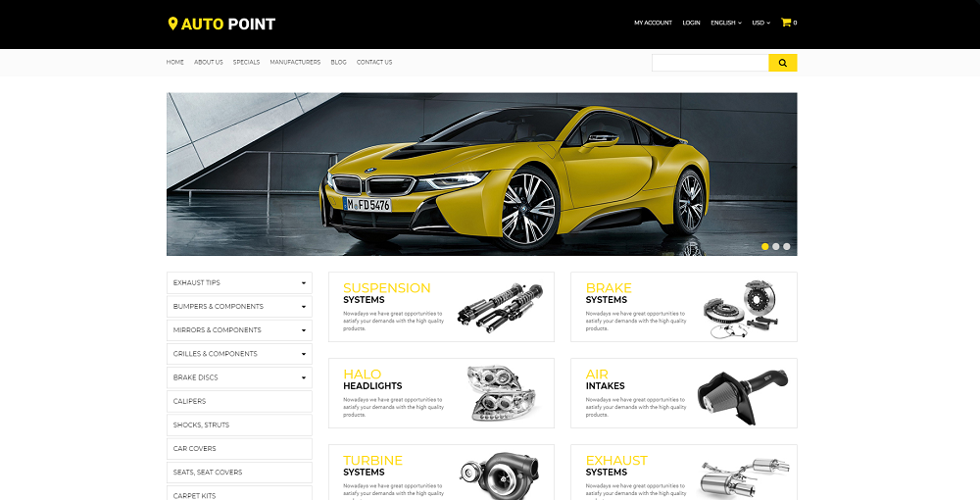The width and height of the screenshot is (980, 500).
Task: Expand the Brake Discs category arrow
Action: pos(304,377)
